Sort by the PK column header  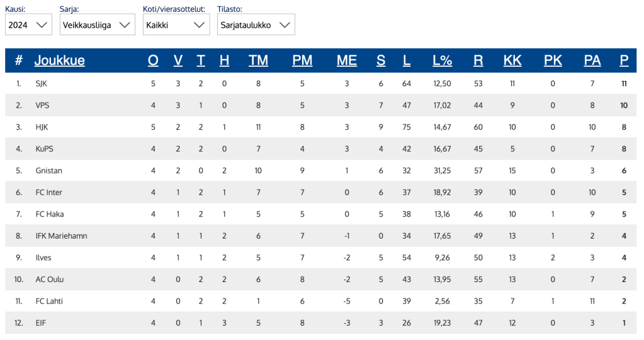click(x=553, y=60)
